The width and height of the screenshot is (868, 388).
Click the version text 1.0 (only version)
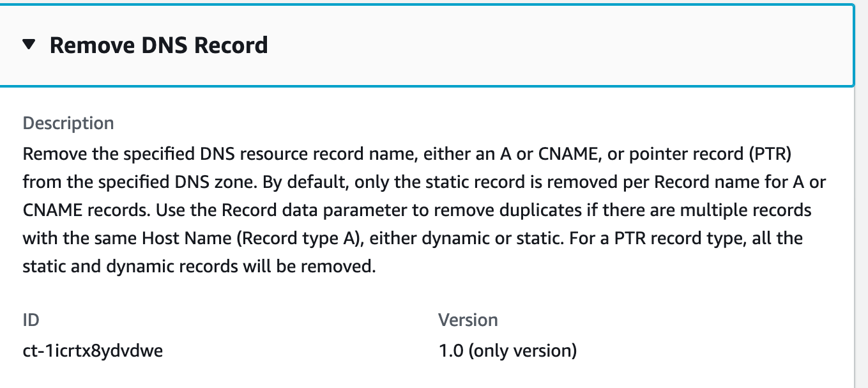point(506,350)
